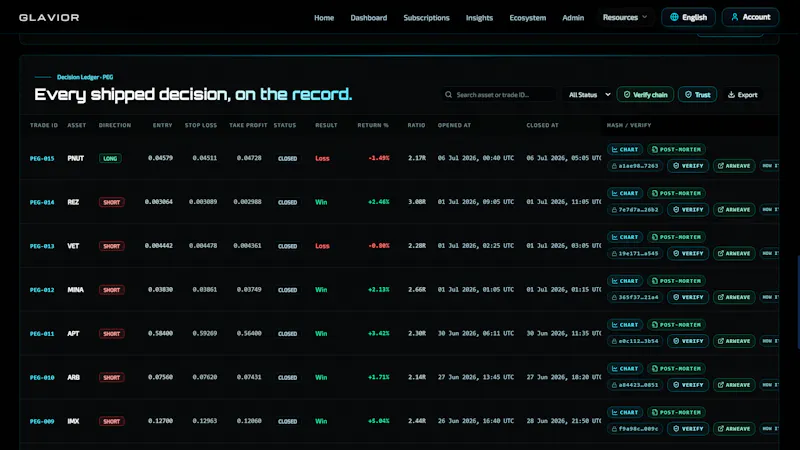Open post-mortem for REZ trade PEG-014
800x450 pixels.
(x=676, y=193)
